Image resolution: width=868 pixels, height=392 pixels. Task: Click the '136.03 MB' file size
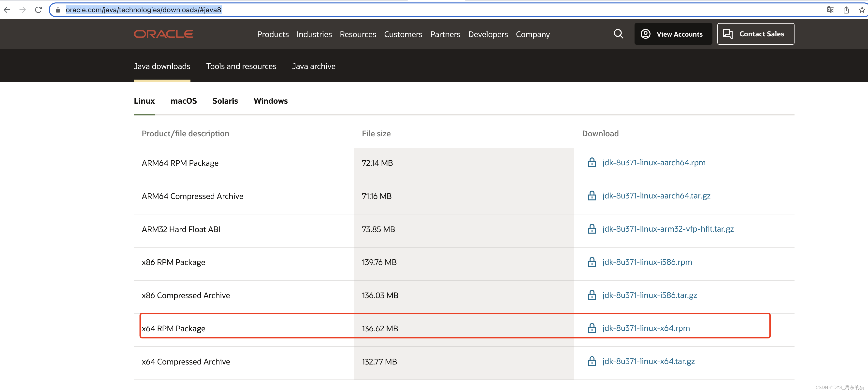380,295
